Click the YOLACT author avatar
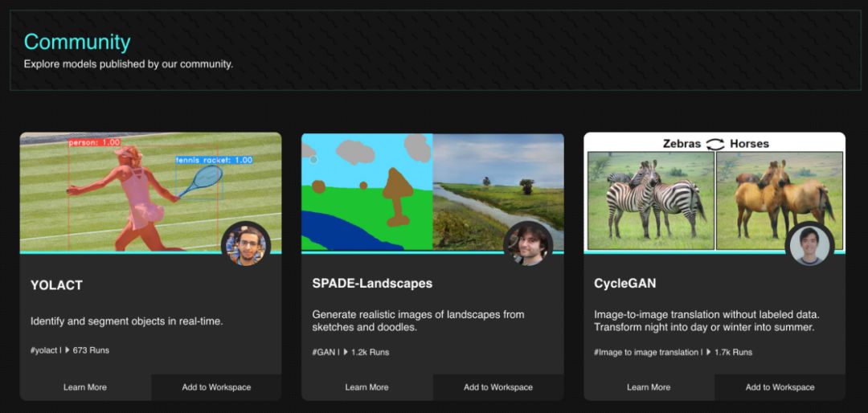This screenshot has height=413, width=868. (246, 245)
